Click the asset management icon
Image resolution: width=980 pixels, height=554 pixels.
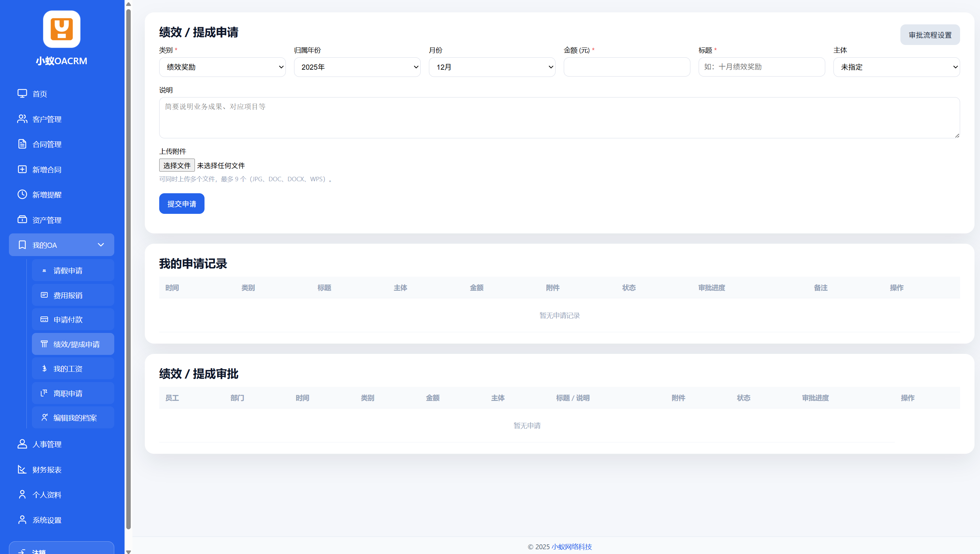pyautogui.click(x=22, y=220)
